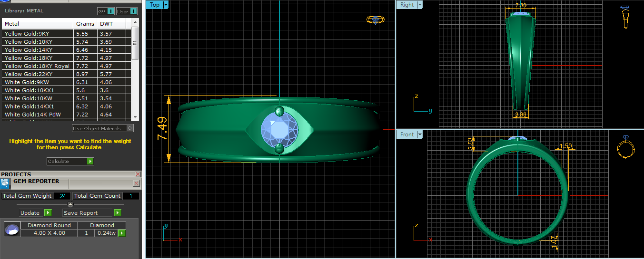Click green arrow beside 0.24tw diamond
Viewport: 644px width, 259px height.
tap(122, 233)
